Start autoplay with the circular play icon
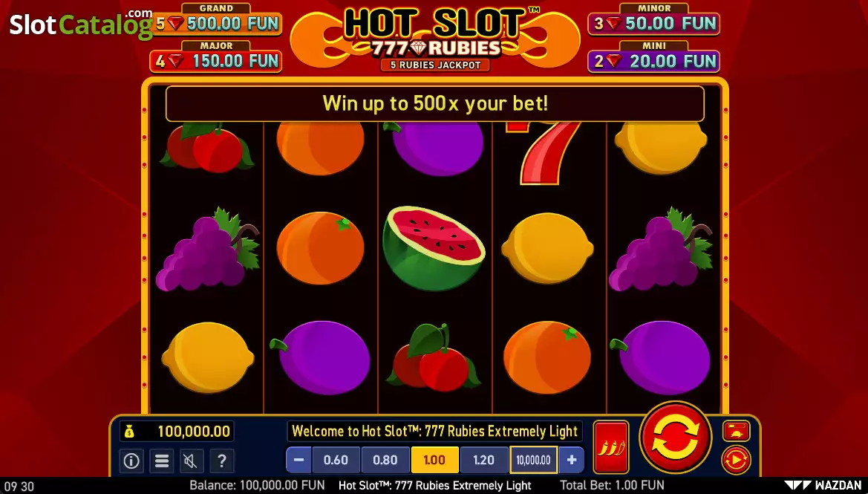868x494 pixels. [x=737, y=460]
